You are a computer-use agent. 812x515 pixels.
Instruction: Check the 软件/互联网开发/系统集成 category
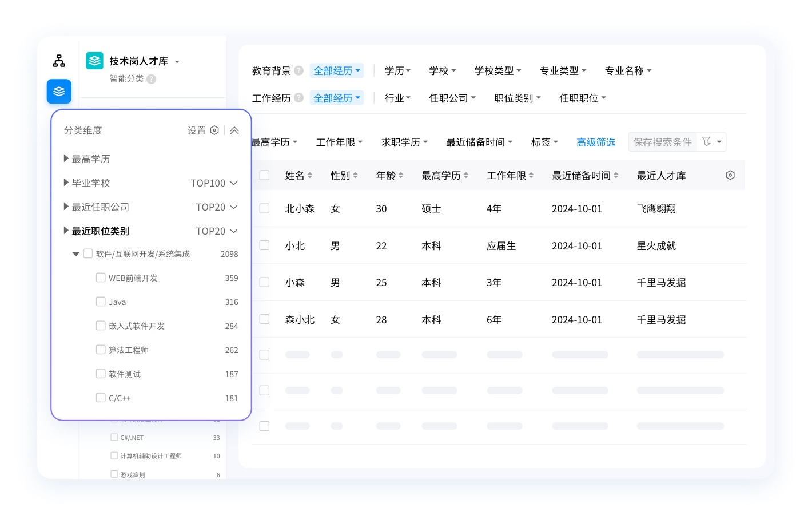pyautogui.click(x=88, y=253)
